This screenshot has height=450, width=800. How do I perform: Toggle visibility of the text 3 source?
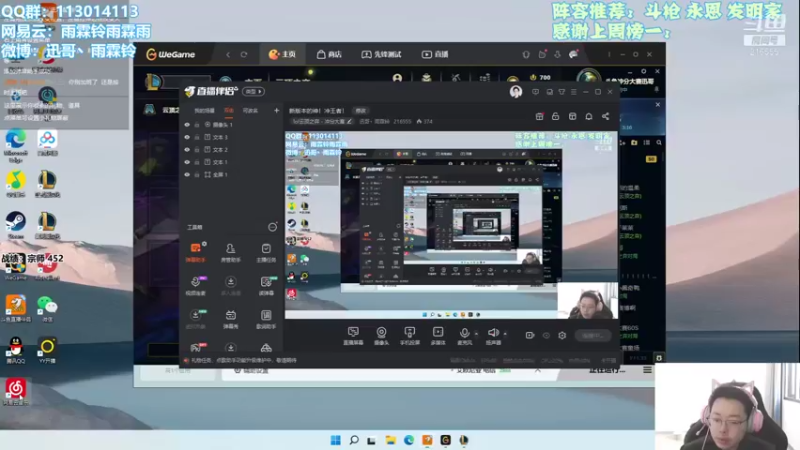(187, 137)
